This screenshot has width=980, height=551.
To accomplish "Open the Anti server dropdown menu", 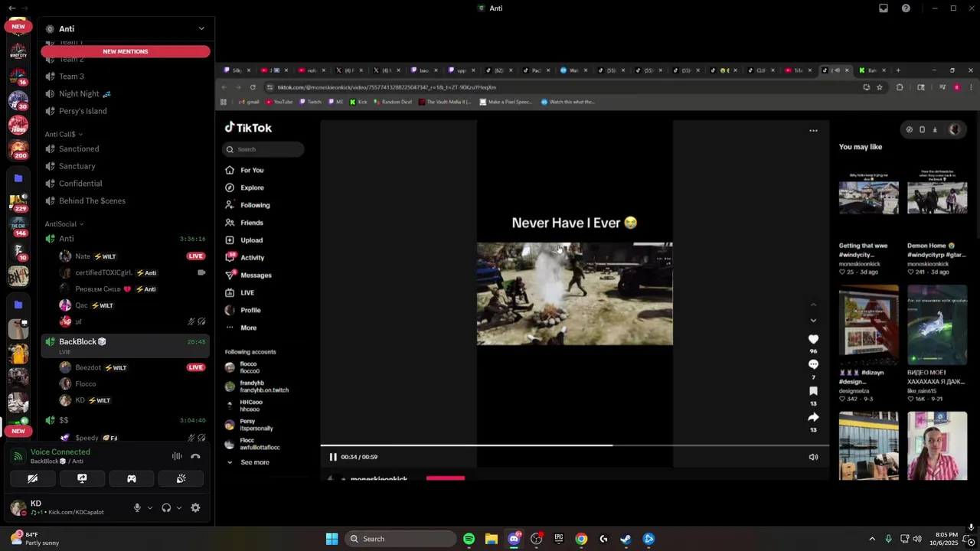I will 201,28.
